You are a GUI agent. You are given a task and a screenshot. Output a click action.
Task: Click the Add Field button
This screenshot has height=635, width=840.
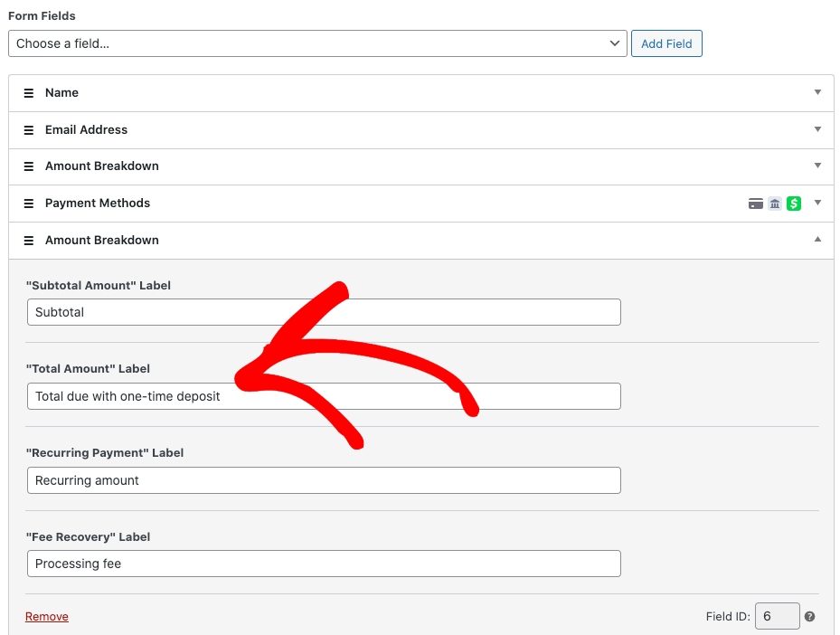[665, 43]
